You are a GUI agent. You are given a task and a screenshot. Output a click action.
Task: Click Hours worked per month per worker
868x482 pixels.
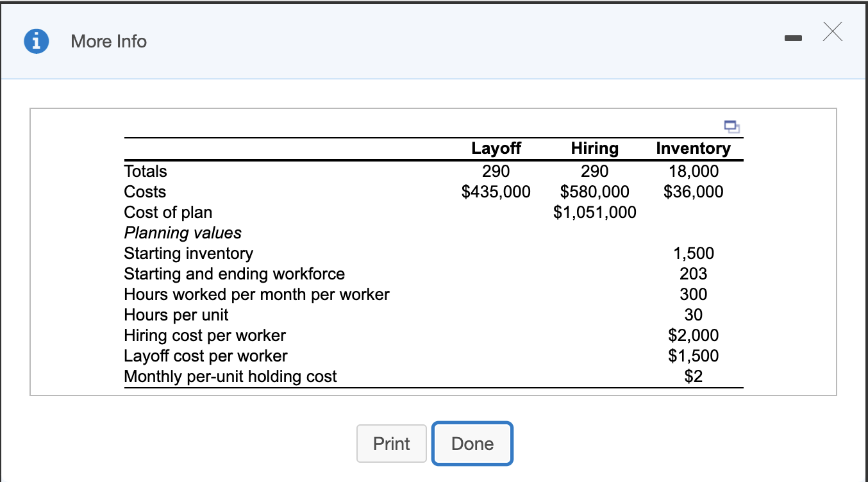coord(256,294)
